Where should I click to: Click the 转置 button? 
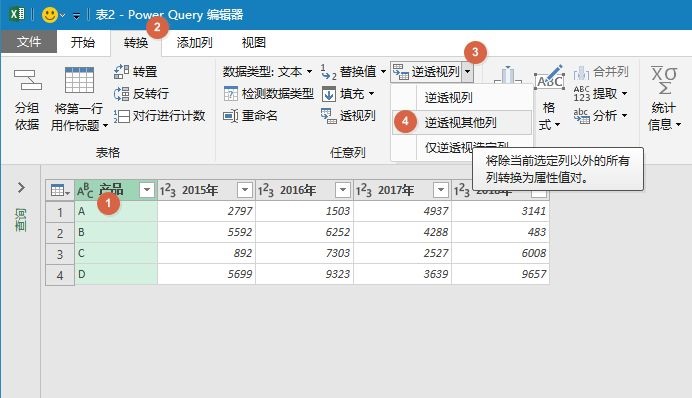click(135, 71)
